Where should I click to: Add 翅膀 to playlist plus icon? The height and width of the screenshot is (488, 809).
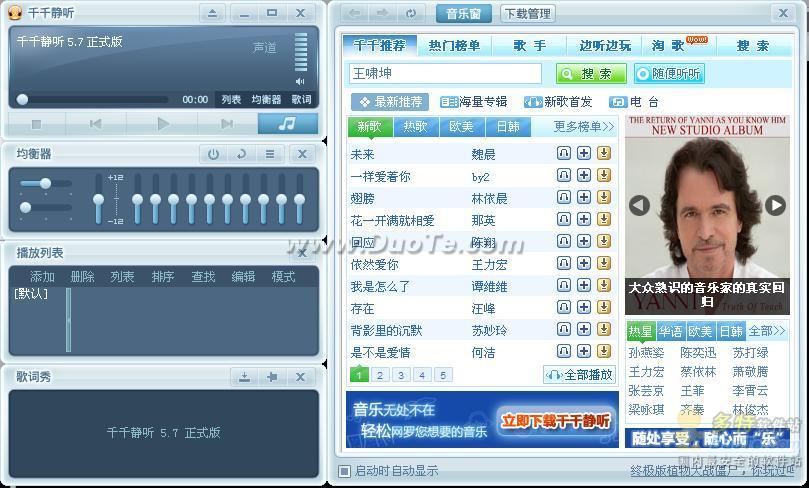click(x=584, y=197)
